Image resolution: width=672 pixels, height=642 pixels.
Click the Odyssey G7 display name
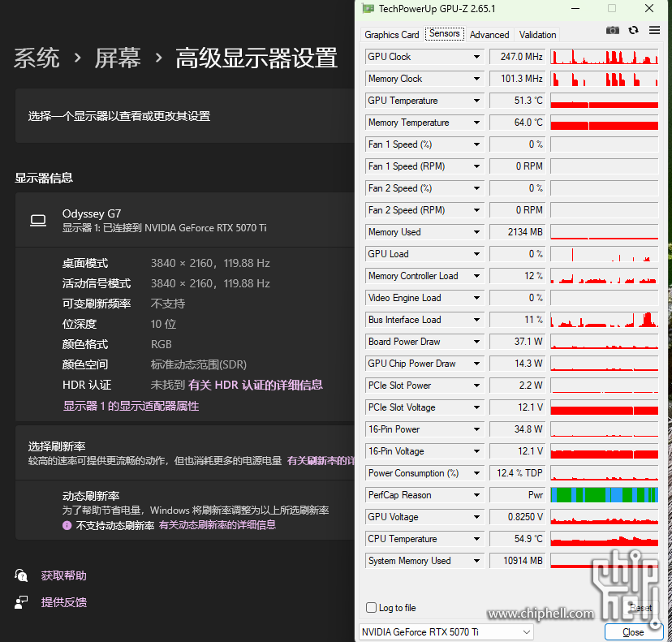pos(92,213)
